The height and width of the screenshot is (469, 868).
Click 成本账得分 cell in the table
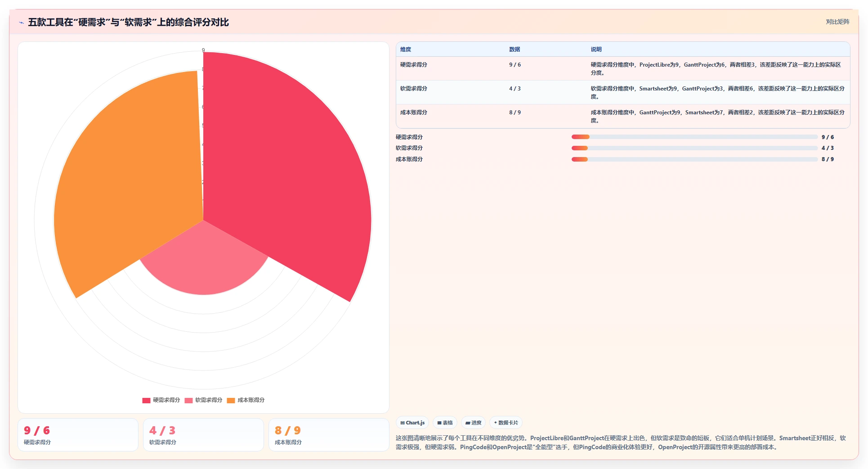(414, 113)
